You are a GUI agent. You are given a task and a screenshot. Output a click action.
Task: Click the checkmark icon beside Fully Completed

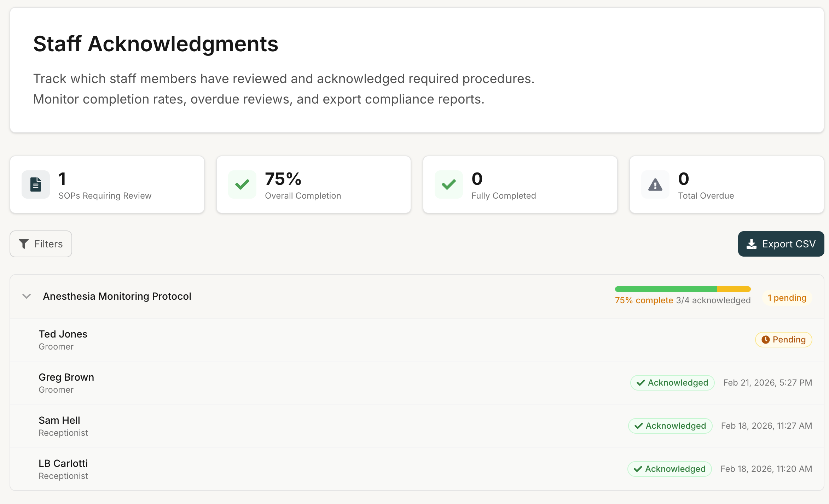pyautogui.click(x=449, y=184)
